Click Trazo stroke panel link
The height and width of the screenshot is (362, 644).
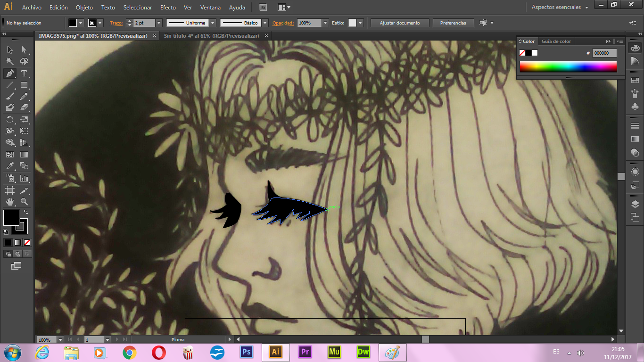(x=116, y=23)
